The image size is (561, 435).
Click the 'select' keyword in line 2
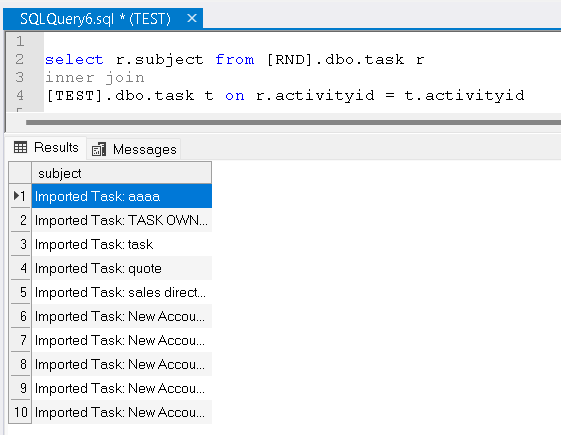74,59
